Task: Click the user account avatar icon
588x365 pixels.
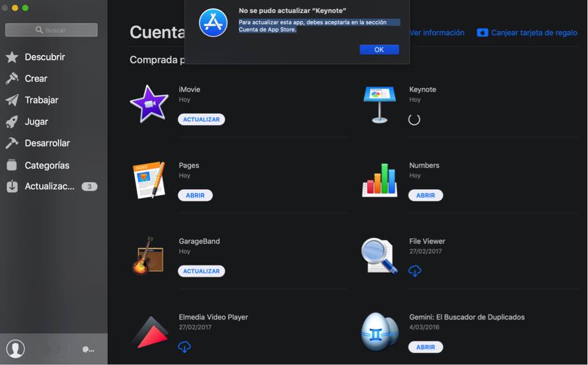Action: tap(15, 349)
